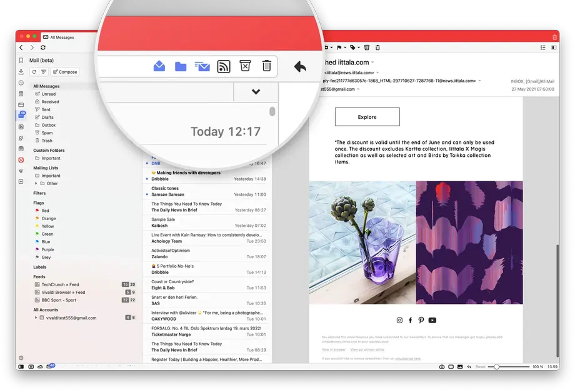Open the Notes panel icon
The image size is (575, 392).
pyautogui.click(x=21, y=94)
